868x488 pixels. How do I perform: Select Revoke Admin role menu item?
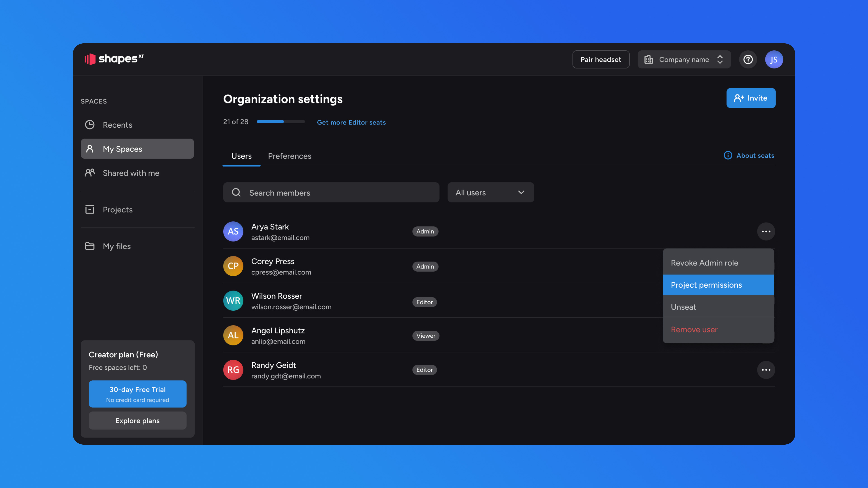718,263
